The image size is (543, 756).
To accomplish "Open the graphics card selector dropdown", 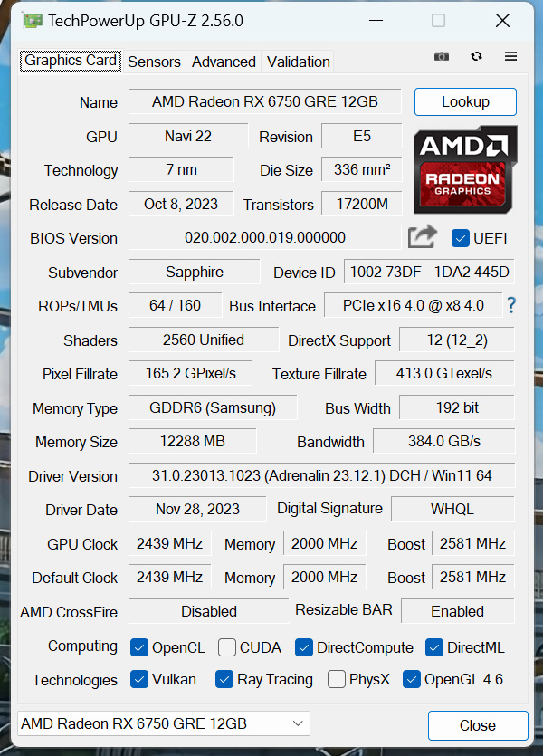I will point(297,723).
